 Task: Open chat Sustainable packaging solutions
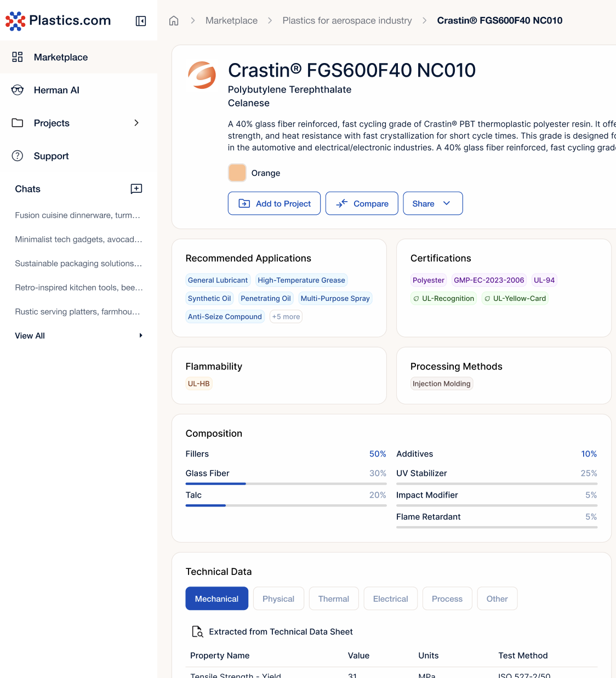(78, 264)
